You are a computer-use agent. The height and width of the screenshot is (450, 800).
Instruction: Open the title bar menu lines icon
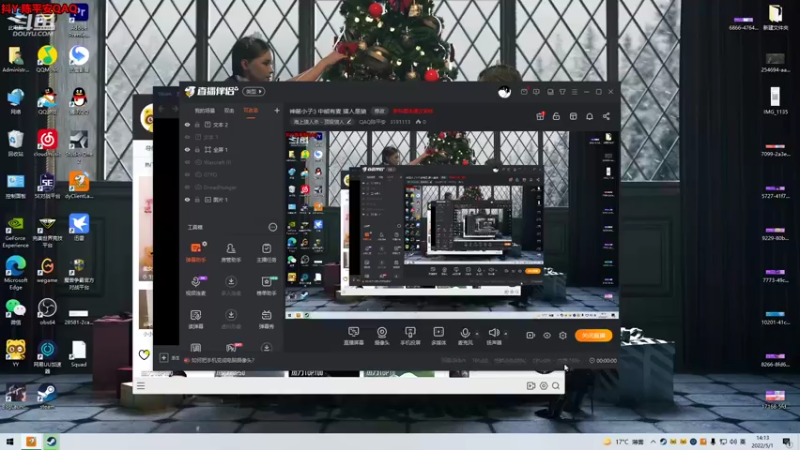[x=574, y=92]
